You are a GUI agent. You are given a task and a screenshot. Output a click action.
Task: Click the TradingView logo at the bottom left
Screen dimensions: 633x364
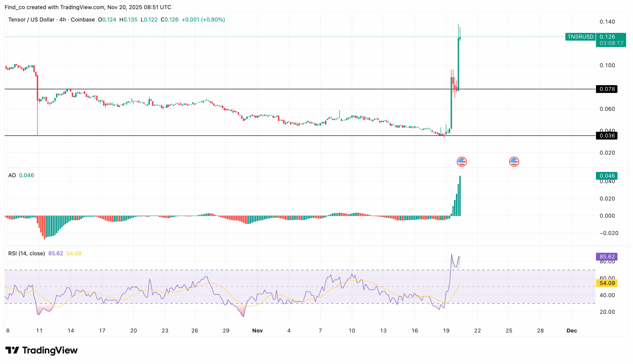pos(41,350)
